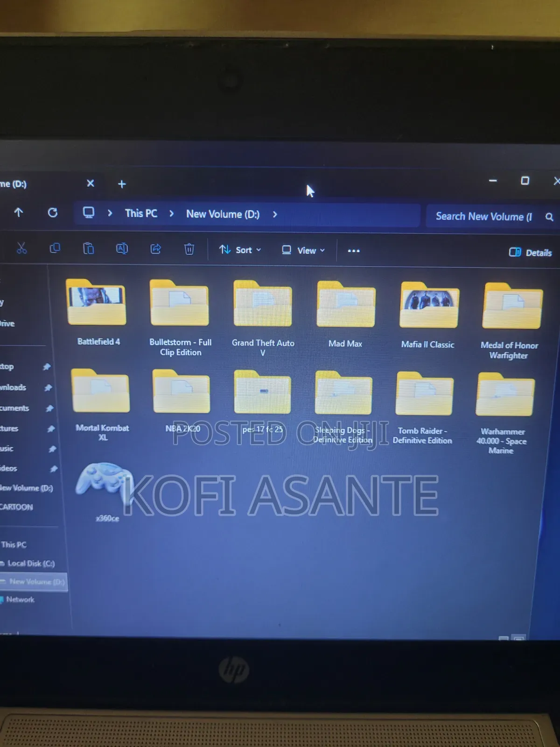The height and width of the screenshot is (747, 560).
Task: Open Medal of Honor Warfighter folder
Action: [x=511, y=307]
